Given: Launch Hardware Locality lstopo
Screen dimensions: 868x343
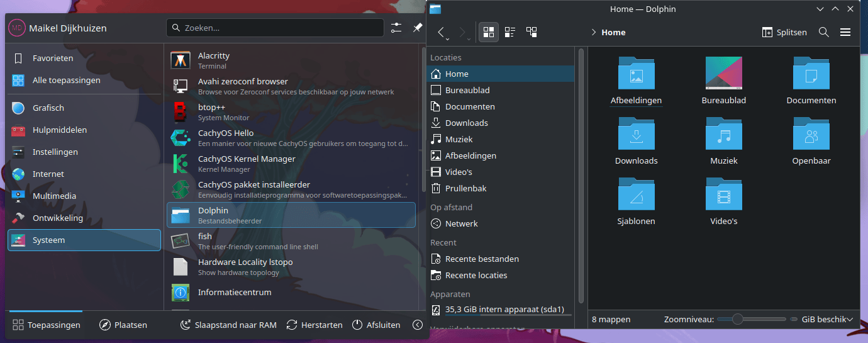Looking at the screenshot, I should 291,267.
